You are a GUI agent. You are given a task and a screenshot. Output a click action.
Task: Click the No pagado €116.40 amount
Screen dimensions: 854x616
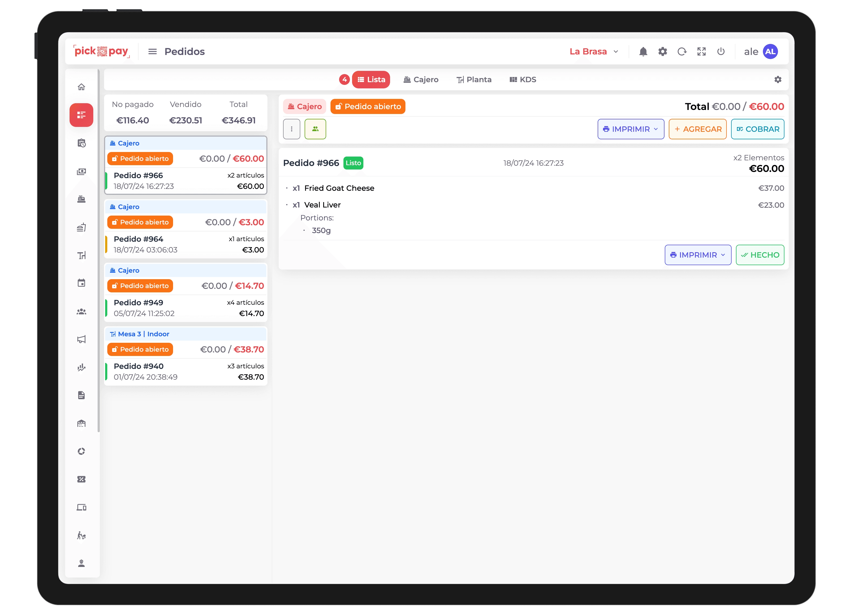click(133, 120)
